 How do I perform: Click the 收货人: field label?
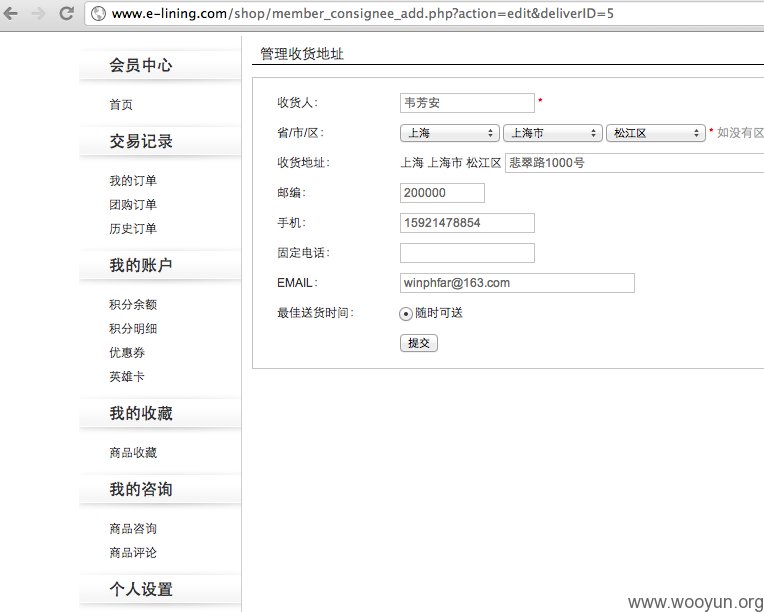297,103
